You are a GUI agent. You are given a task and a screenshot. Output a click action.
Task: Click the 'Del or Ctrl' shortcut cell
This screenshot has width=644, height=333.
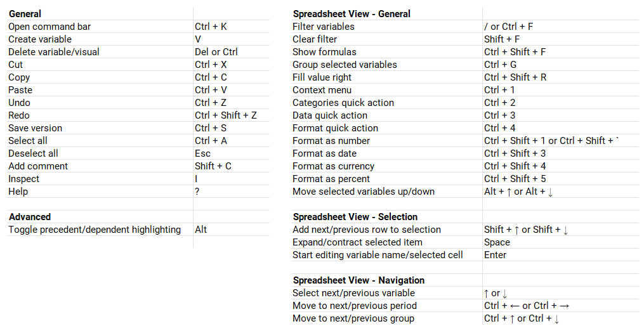point(216,52)
